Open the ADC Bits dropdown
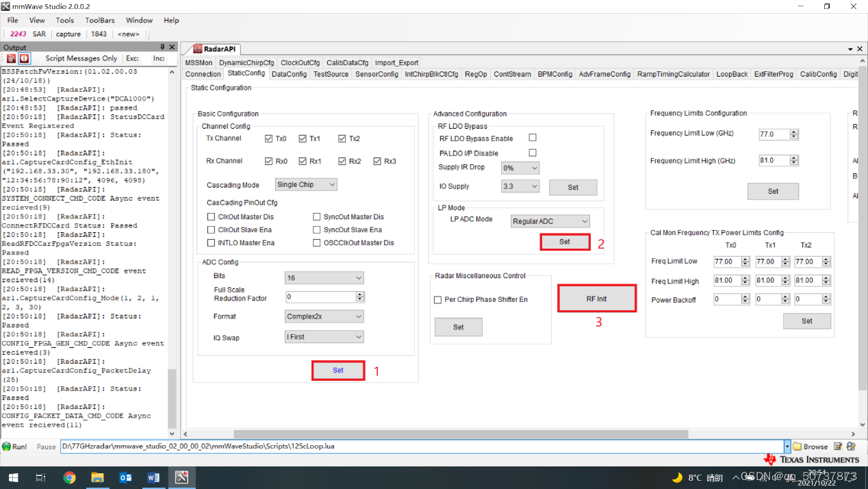Image resolution: width=868 pixels, height=489 pixels. tap(324, 277)
